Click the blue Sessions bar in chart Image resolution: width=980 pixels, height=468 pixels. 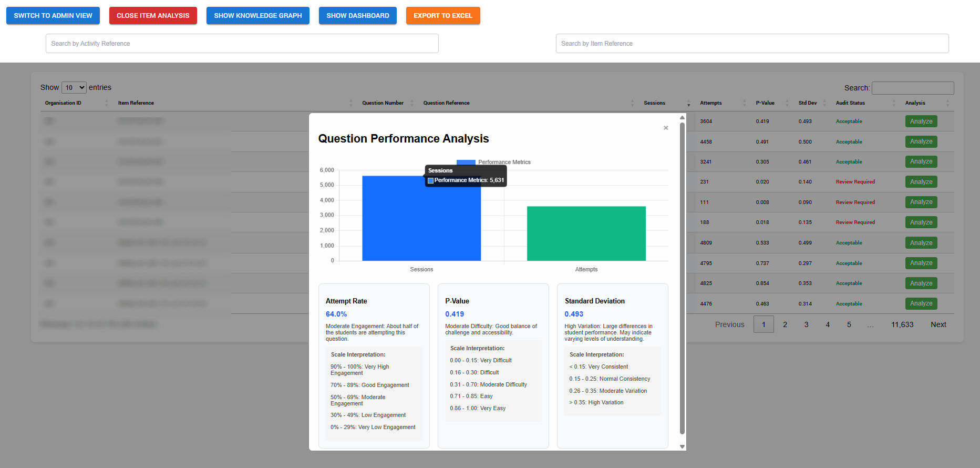[421, 226]
